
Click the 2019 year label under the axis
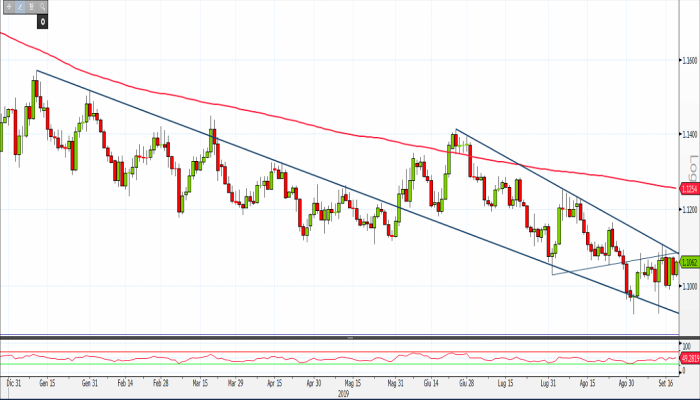coord(343,394)
